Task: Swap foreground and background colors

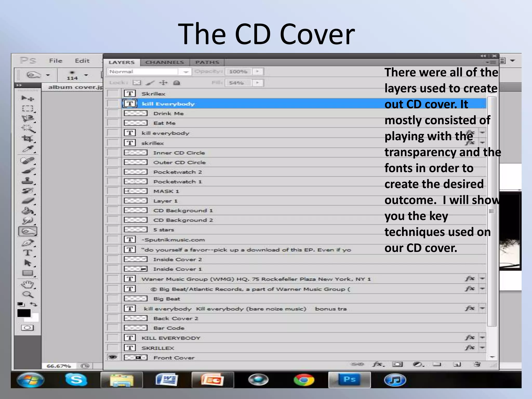Action: (34, 304)
